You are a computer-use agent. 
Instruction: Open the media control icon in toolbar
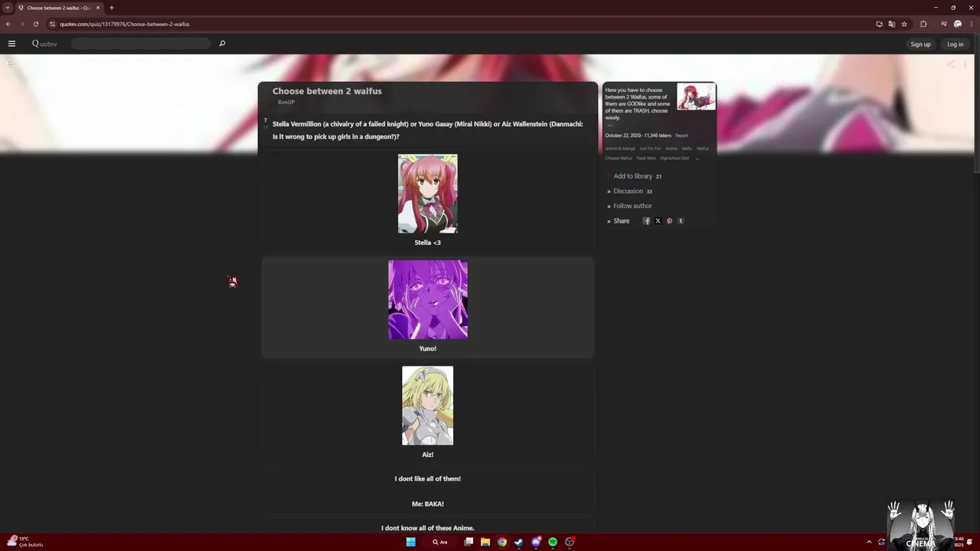pyautogui.click(x=944, y=24)
